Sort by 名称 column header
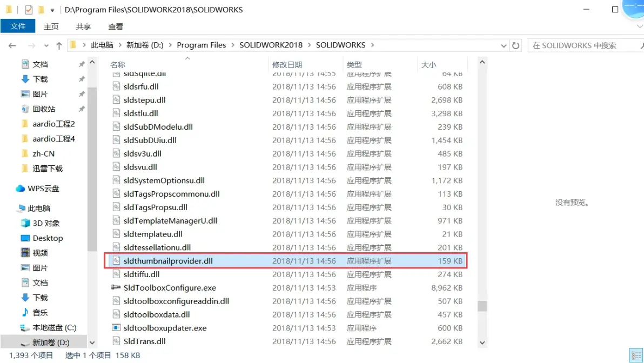 pyautogui.click(x=118, y=65)
